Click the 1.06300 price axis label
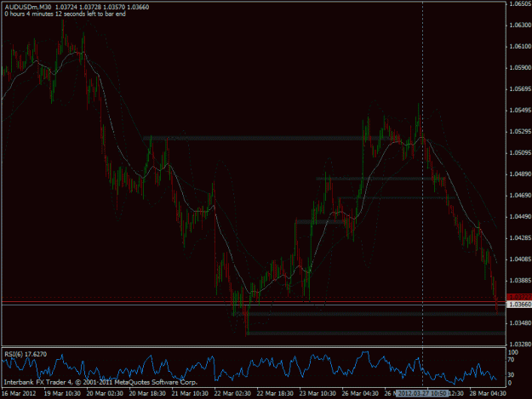This screenshot has height=399, width=532. pos(520,25)
